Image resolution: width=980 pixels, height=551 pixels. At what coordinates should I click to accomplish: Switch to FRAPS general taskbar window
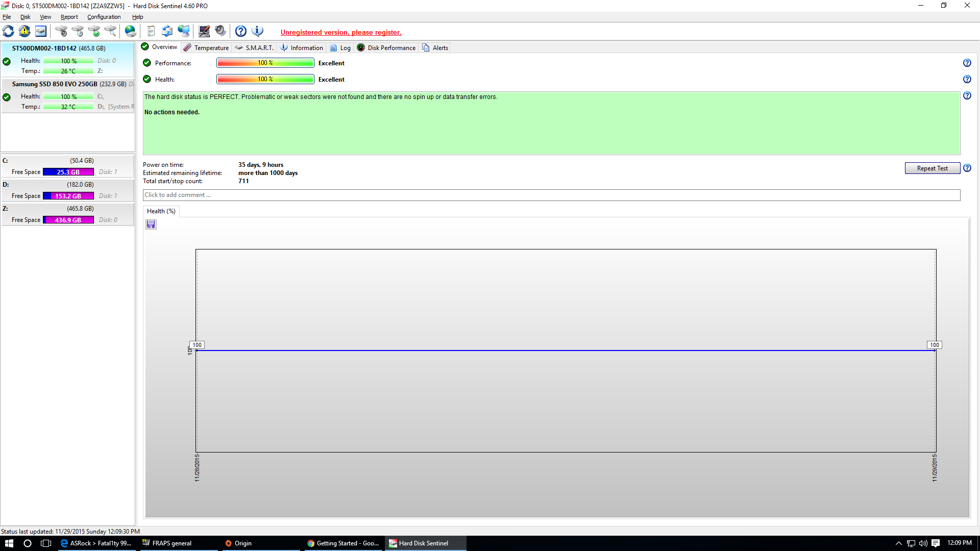coord(179,543)
